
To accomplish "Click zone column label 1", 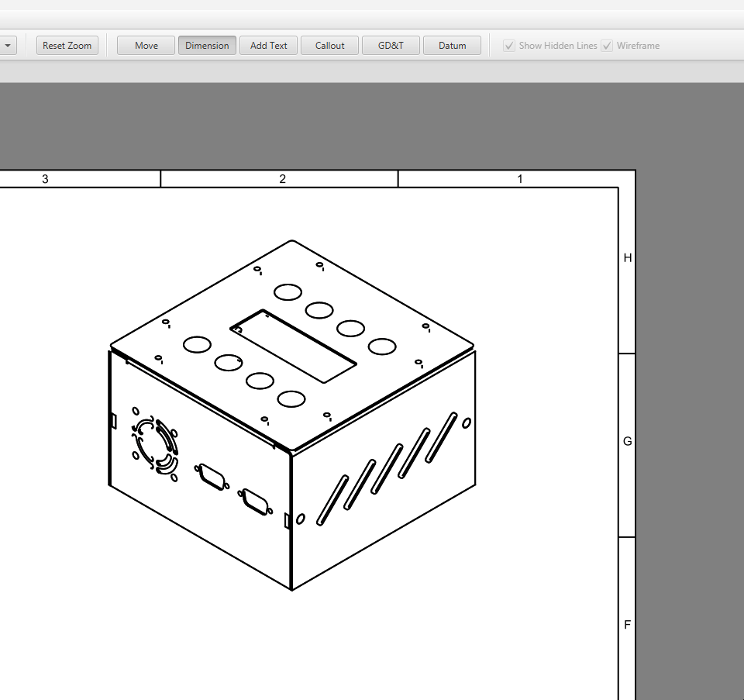I will pos(519,179).
